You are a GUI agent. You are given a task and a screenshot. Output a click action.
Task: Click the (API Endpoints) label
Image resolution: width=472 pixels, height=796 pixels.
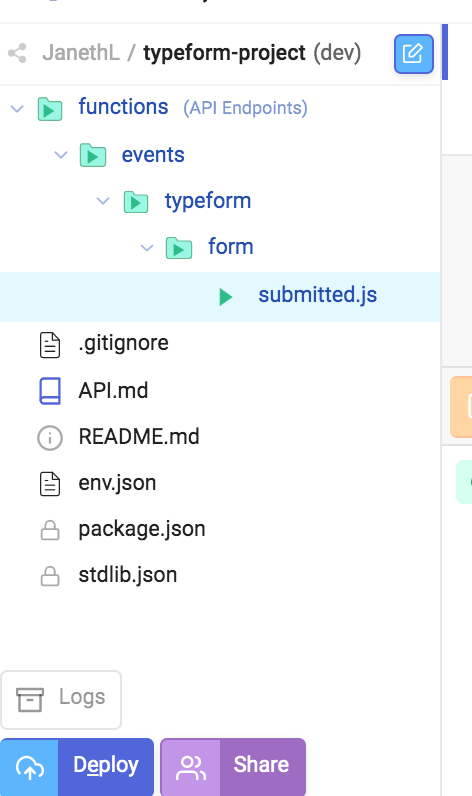click(245, 109)
